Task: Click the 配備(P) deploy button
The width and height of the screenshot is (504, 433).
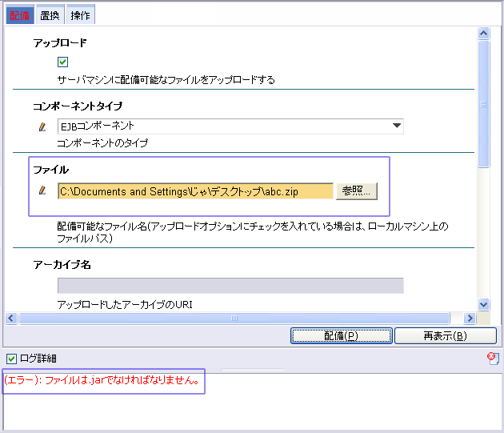Action: (x=341, y=335)
